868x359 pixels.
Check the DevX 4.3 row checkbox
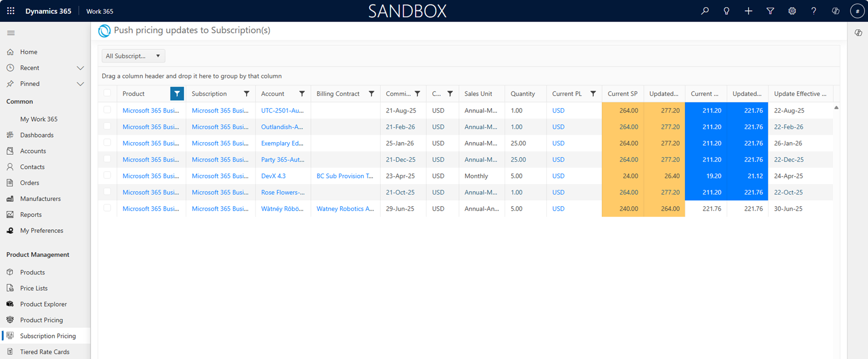click(x=107, y=175)
